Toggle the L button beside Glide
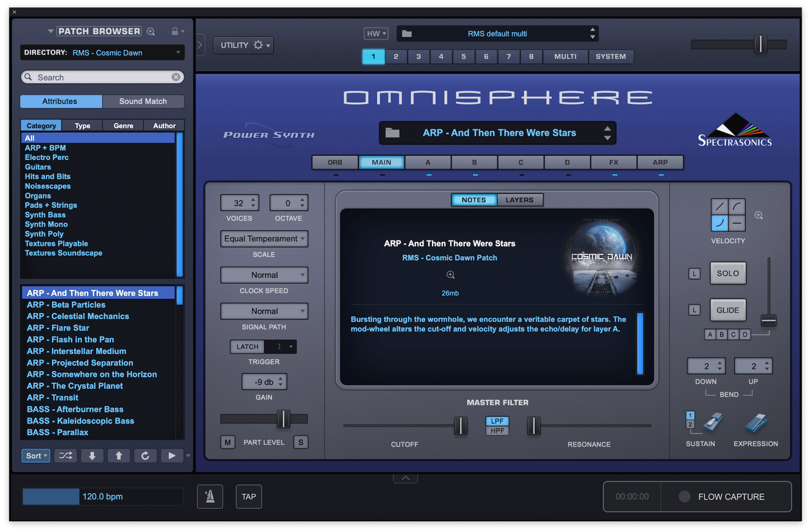 coord(694,310)
